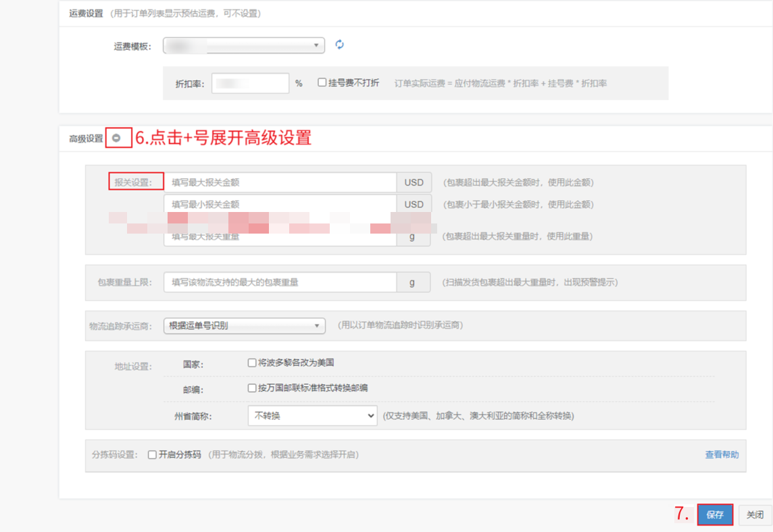
Task: Tick 按万国邮联标准格式转换邮编 checkbox
Action: [x=252, y=388]
